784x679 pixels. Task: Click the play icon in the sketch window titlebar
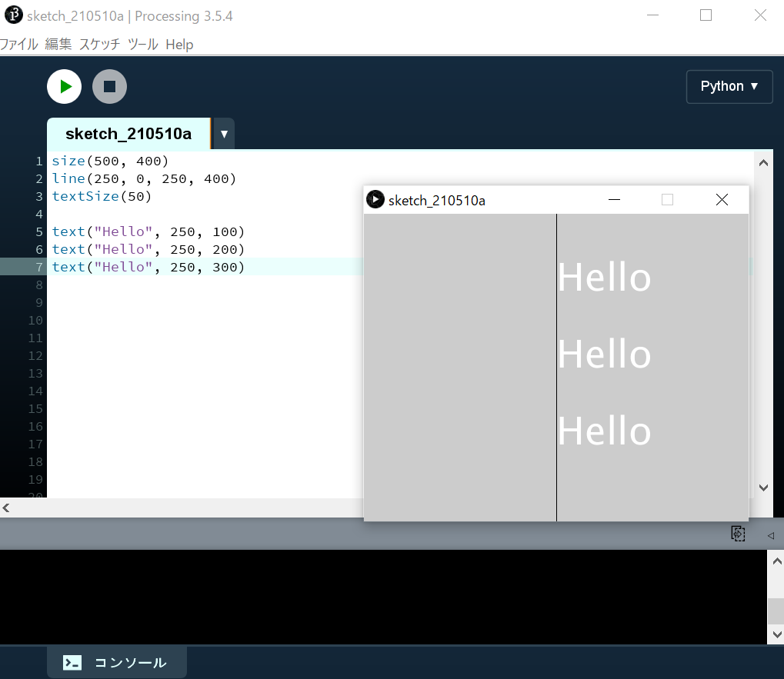coord(375,199)
